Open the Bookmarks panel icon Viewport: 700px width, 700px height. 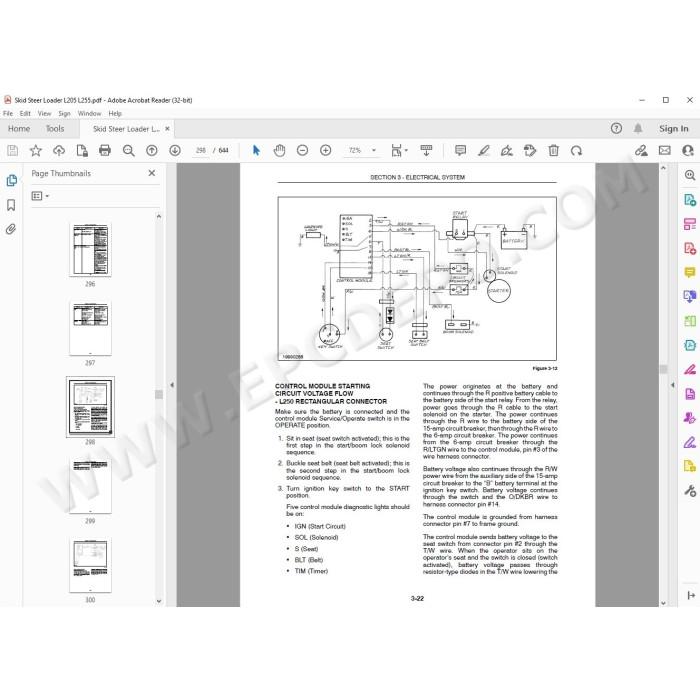point(11,205)
